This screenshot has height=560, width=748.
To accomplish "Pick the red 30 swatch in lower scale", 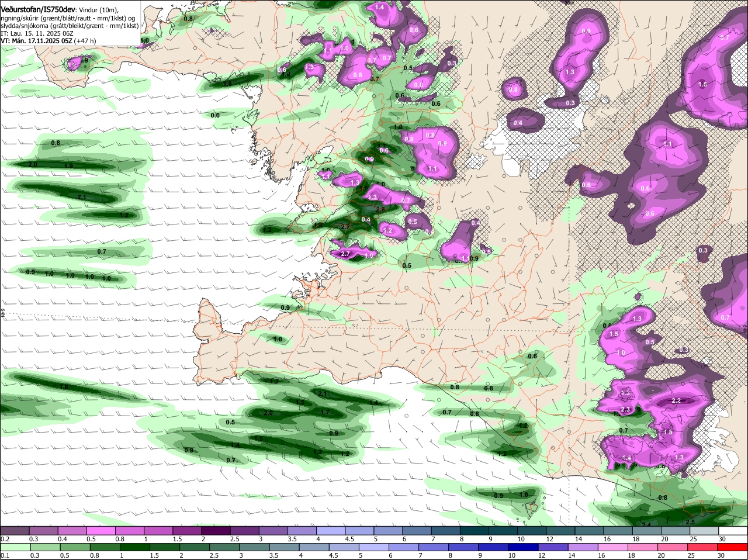I will 733,547.
